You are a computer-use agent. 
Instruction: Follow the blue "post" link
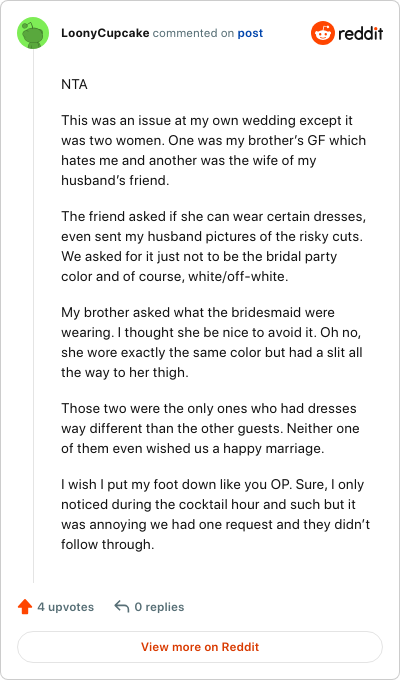pyautogui.click(x=250, y=33)
